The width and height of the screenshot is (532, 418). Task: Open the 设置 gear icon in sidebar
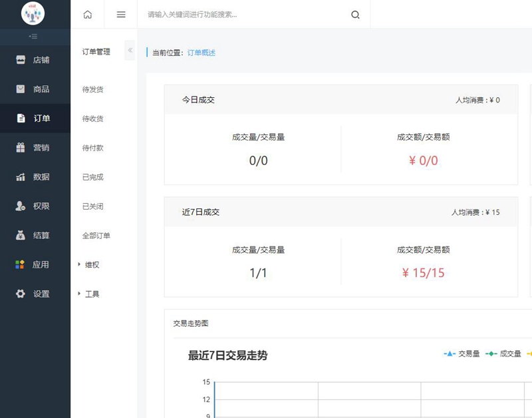coord(21,294)
